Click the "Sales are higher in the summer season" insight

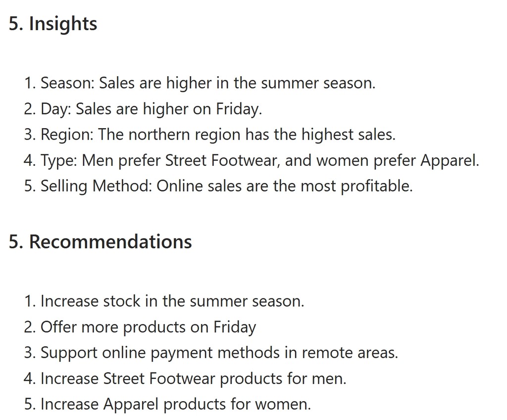coord(237,83)
